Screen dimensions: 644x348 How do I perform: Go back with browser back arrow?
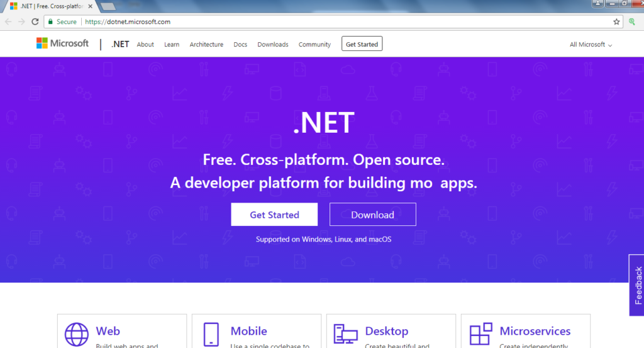coord(8,22)
